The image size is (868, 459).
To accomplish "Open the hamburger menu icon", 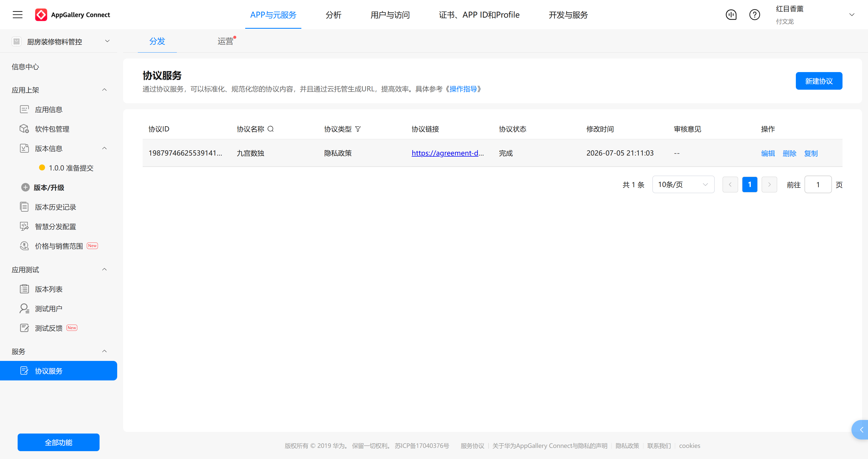I will coord(18,14).
